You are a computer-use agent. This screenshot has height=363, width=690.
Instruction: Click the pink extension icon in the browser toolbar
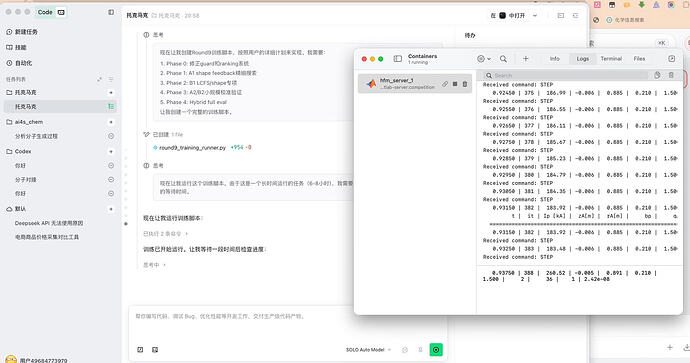click(x=597, y=5)
